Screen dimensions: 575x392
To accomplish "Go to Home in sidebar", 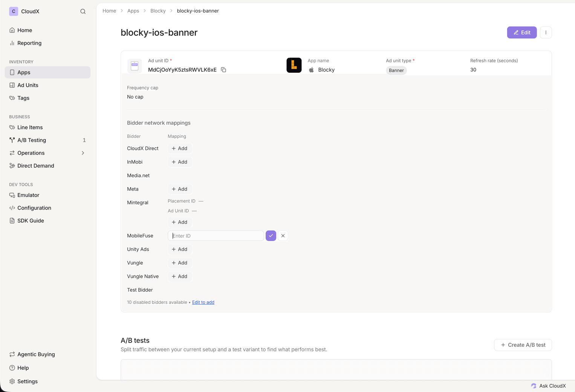I will point(47,30).
